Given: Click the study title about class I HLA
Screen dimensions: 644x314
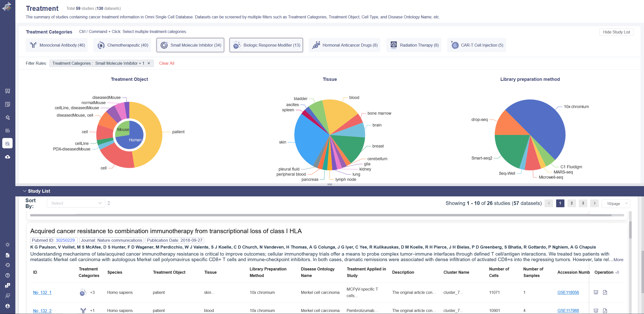Looking at the screenshot, I should [166, 231].
